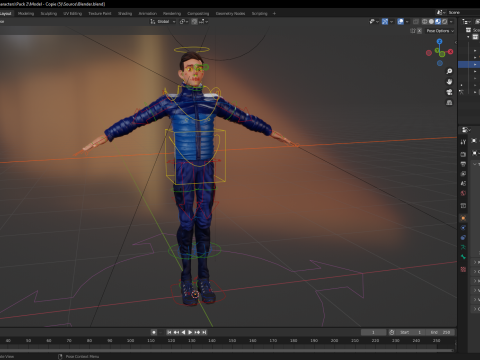Click the current frame number field
This screenshot has width=480, height=360.
[x=373, y=332]
